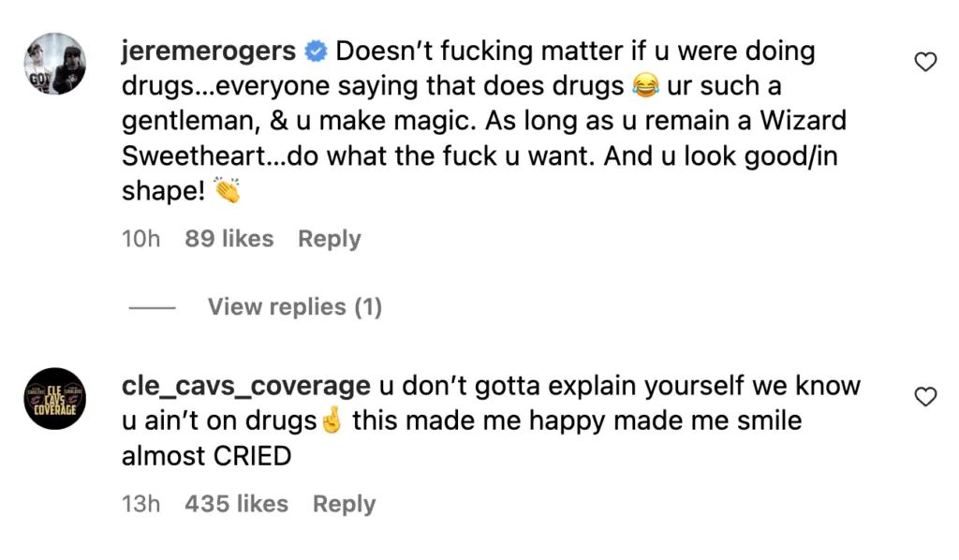
Task: Reply to the cle_cavs_coverage comment
Action: 344,504
